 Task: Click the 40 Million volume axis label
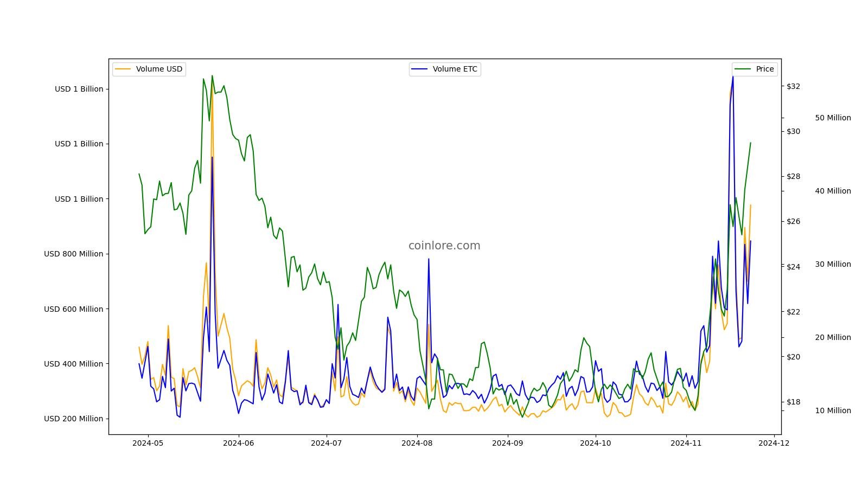(x=833, y=191)
